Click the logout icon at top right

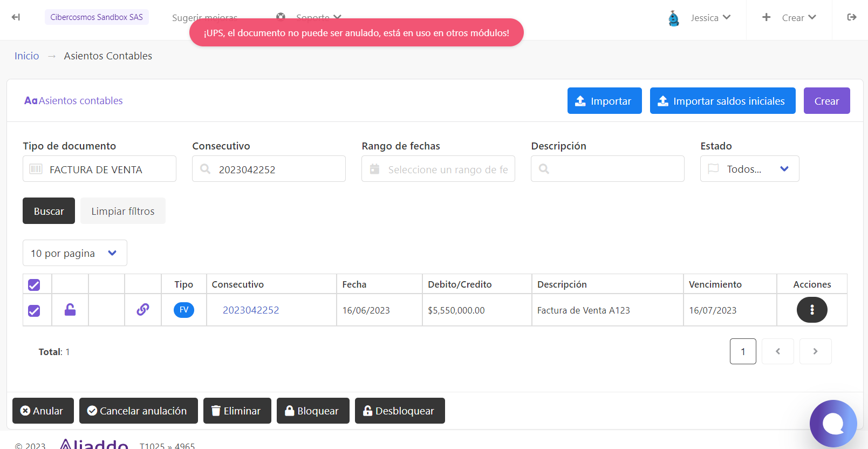tap(852, 17)
